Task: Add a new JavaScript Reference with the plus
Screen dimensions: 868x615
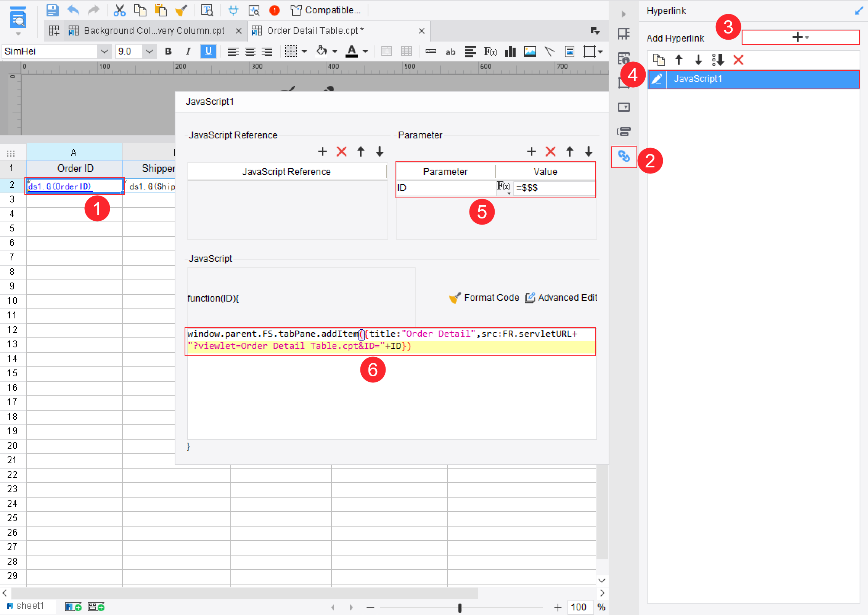Action: 323,151
